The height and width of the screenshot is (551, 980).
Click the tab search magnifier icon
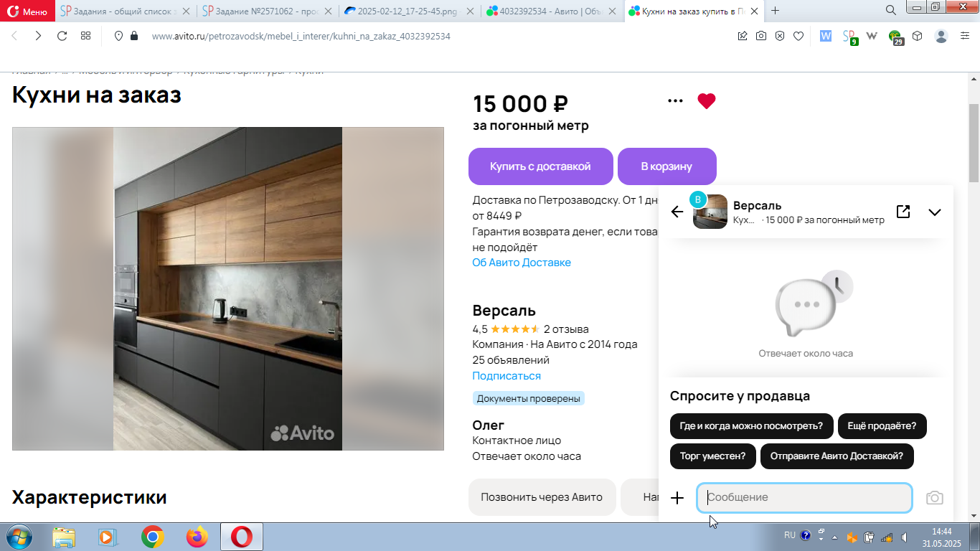[x=890, y=10]
